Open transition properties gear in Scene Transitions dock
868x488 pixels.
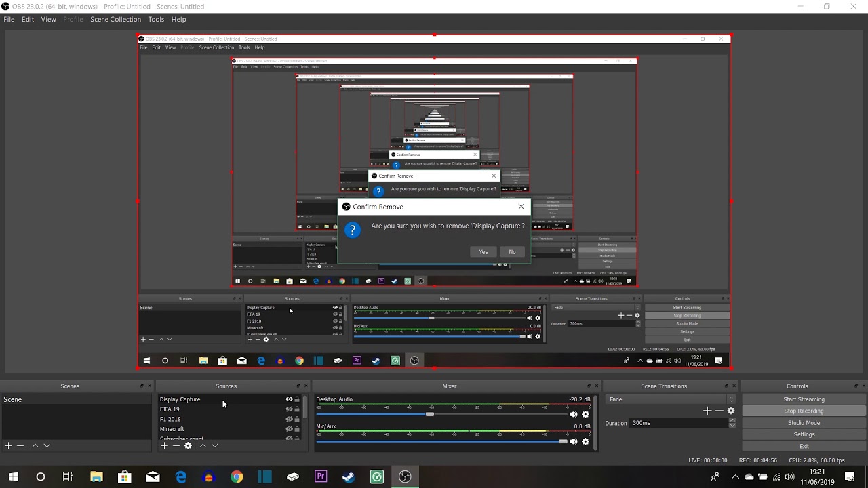pyautogui.click(x=730, y=411)
